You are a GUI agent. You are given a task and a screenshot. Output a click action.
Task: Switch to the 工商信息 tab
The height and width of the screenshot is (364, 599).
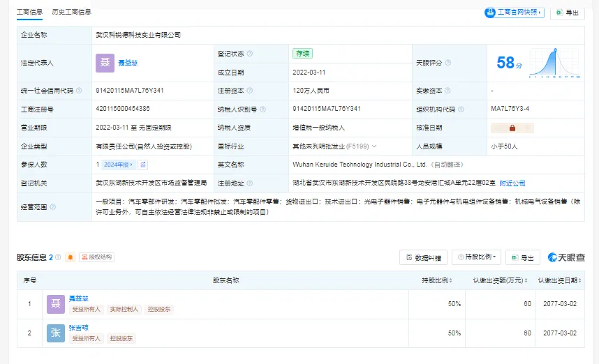(x=29, y=13)
